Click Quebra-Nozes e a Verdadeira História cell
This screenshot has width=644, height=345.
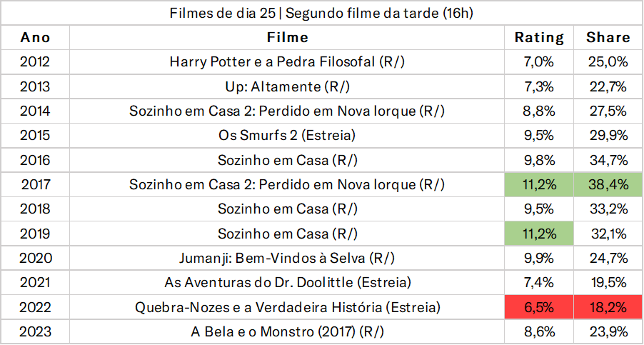287,307
